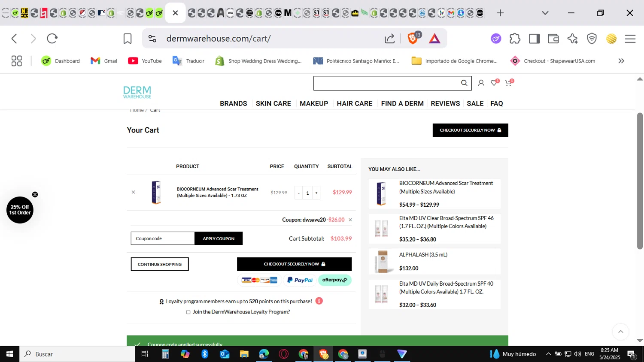Open DermWarehouse logo home link
This screenshot has width=644, height=362.
click(137, 92)
